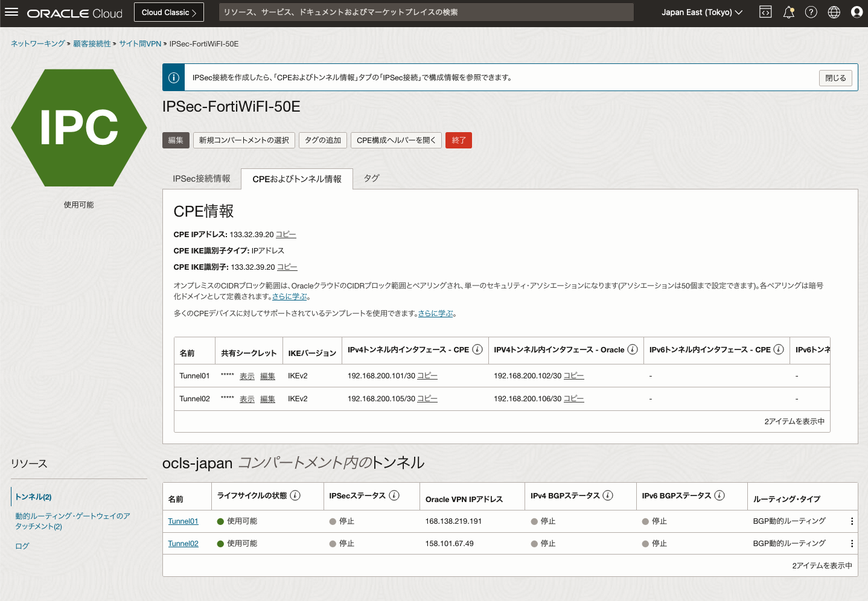868x601 pixels.
Task: Go to ネットワーキング breadcrumb
Action: [x=38, y=43]
